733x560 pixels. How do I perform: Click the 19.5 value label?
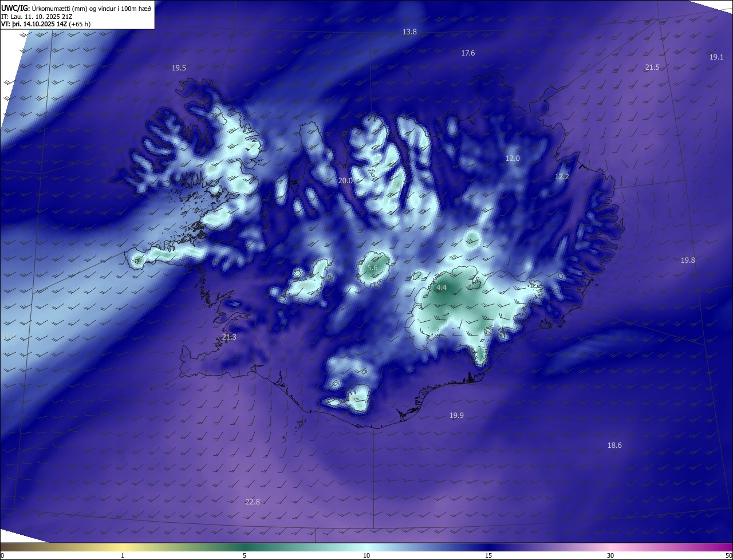[179, 68]
